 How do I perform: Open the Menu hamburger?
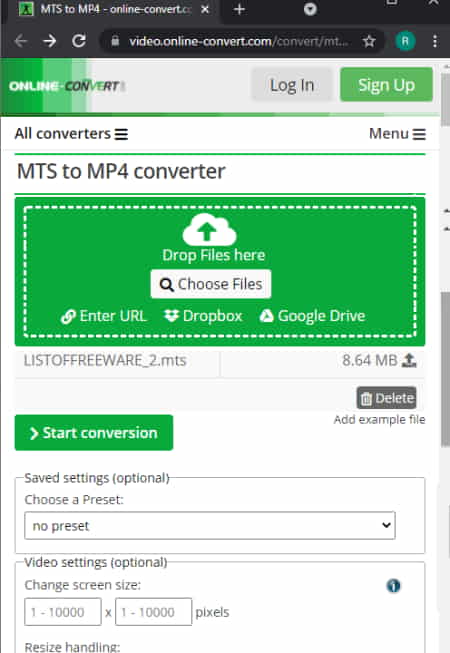397,134
